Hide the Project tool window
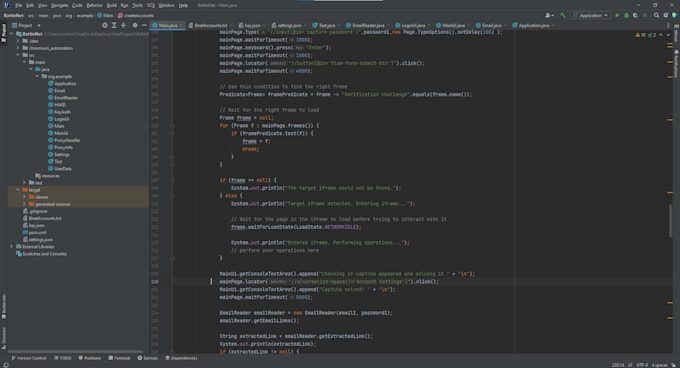Screen dimensions: 680x368 tap(144, 26)
